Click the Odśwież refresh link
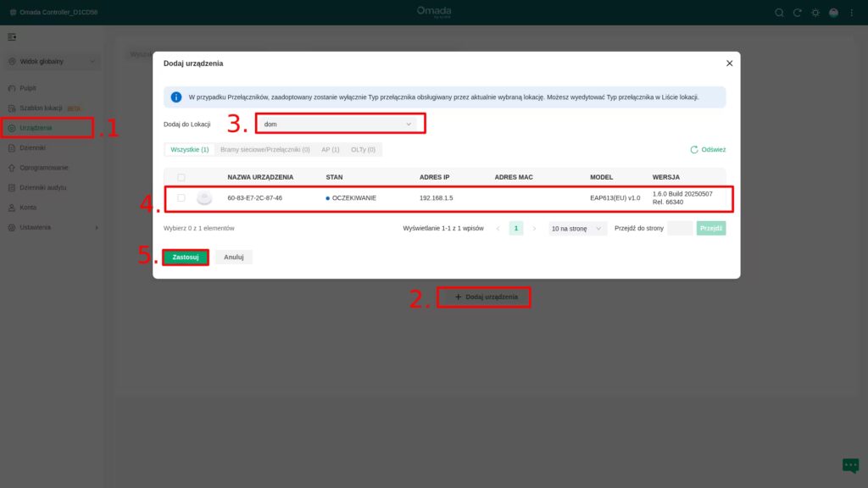The height and width of the screenshot is (488, 868). coord(708,149)
